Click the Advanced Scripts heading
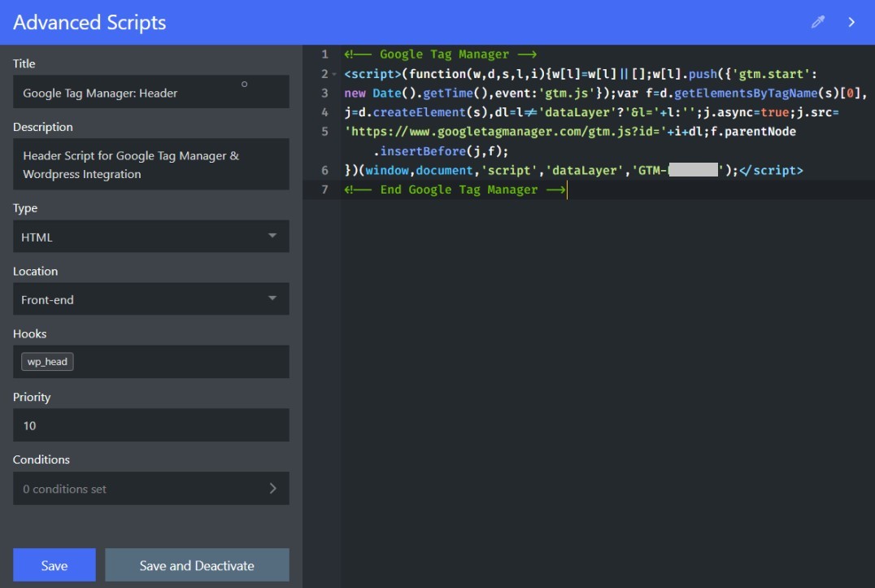This screenshot has width=875, height=588. [x=89, y=22]
